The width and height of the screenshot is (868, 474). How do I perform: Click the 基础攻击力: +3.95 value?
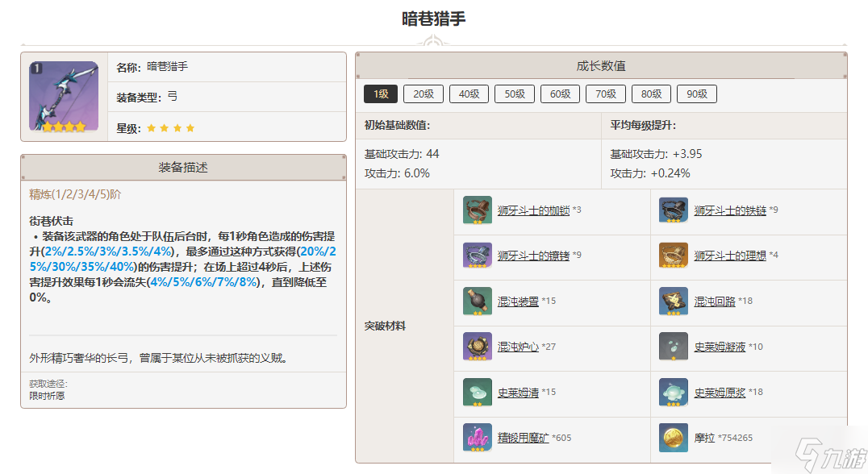[x=656, y=154]
